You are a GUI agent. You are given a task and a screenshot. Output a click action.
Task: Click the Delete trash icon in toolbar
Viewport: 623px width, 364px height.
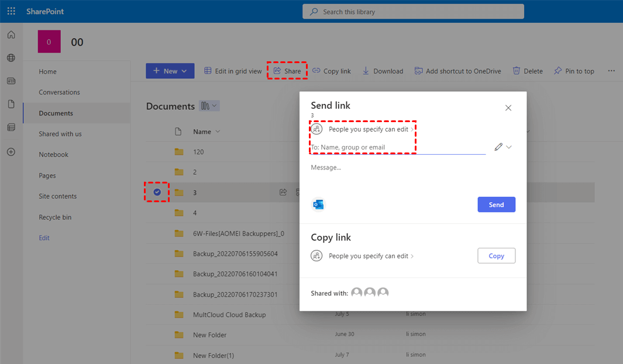click(x=517, y=71)
